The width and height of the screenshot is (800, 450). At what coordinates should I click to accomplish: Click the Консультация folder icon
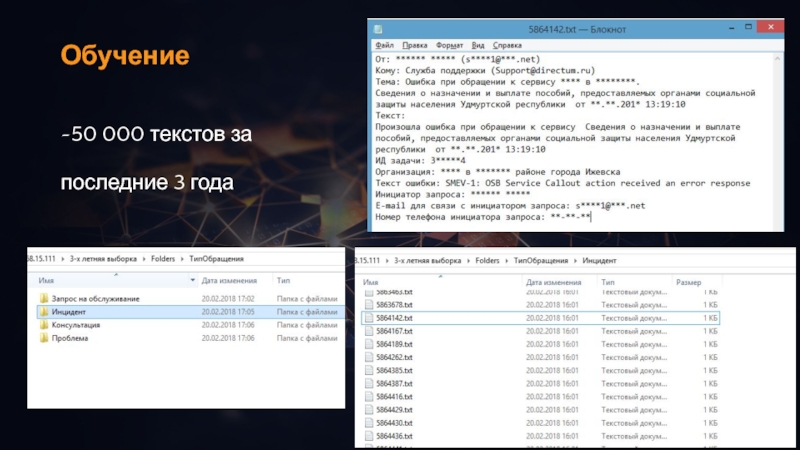pyautogui.click(x=44, y=325)
